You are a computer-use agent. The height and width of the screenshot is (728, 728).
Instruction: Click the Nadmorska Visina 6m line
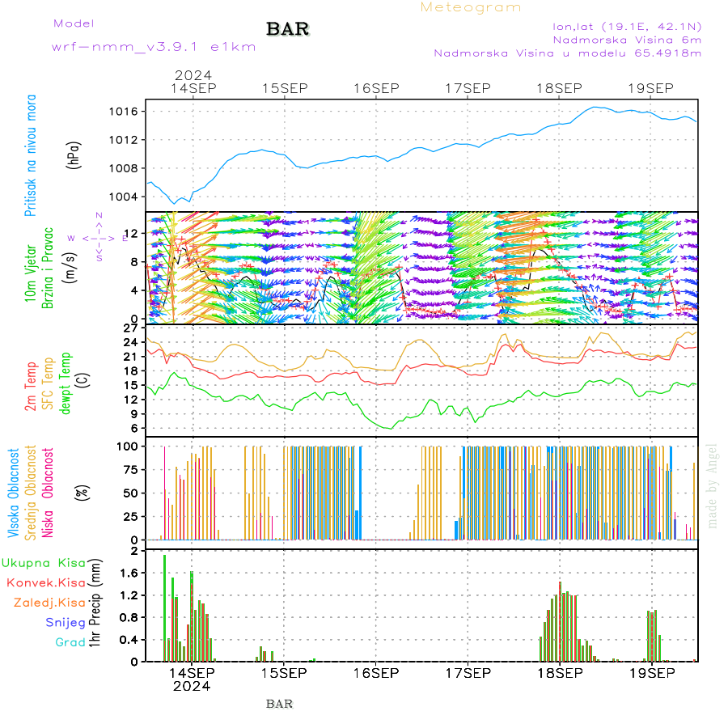pos(627,40)
